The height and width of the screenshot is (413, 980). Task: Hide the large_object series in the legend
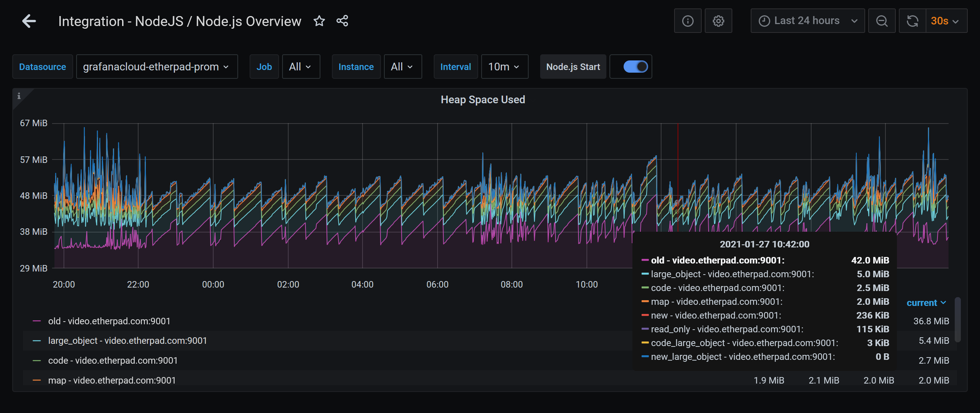pyautogui.click(x=127, y=340)
